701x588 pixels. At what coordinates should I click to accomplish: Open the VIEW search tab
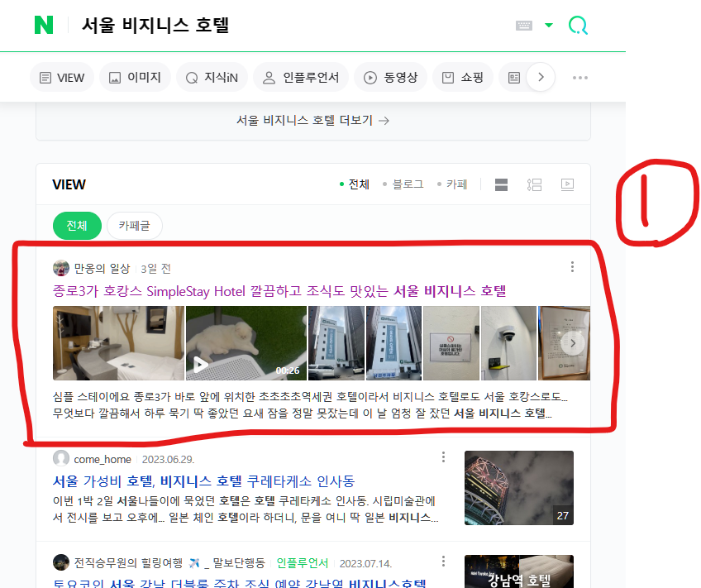coord(62,78)
